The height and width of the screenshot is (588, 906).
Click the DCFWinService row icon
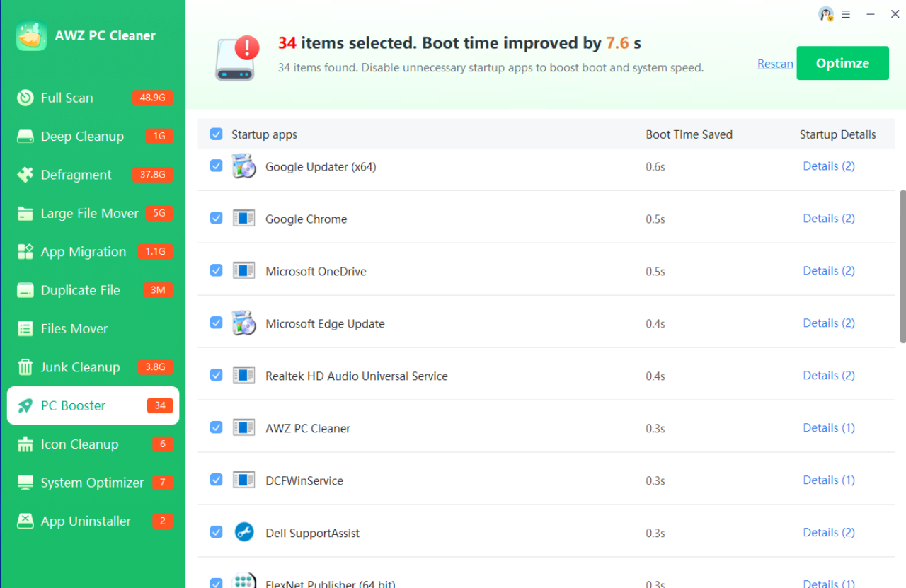(243, 480)
